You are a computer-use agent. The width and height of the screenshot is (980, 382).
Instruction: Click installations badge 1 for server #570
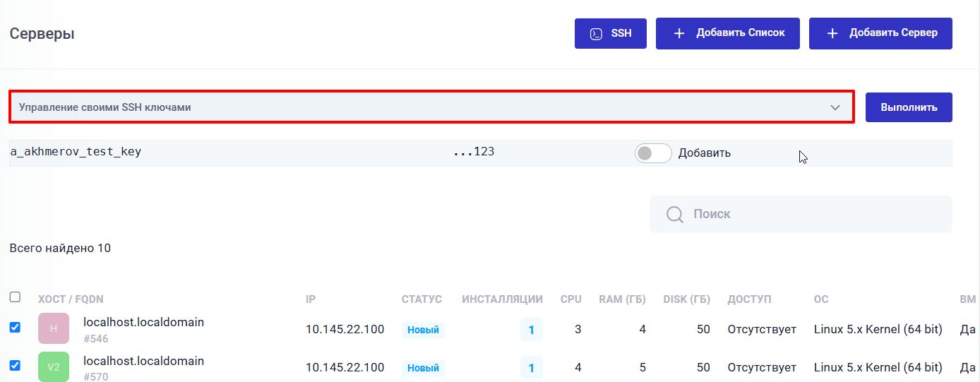tap(532, 368)
